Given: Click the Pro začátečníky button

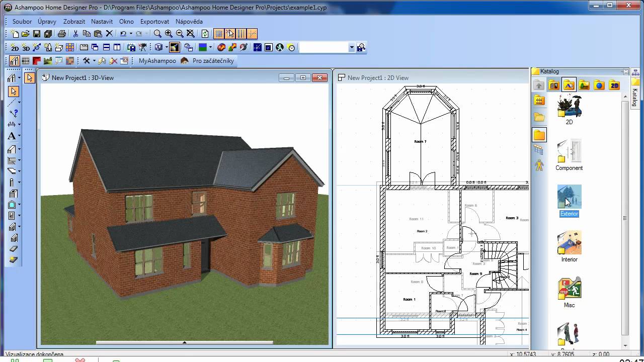Looking at the screenshot, I should pos(207,61).
